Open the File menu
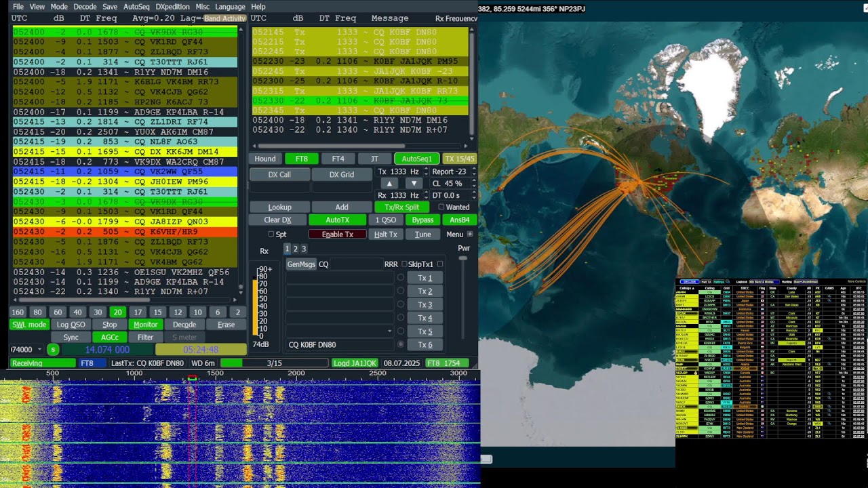Screen dimensions: 868x488 click(x=18, y=7)
